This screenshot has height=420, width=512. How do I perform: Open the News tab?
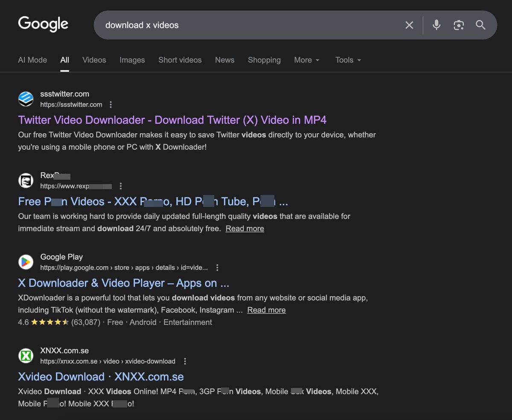coord(225,60)
